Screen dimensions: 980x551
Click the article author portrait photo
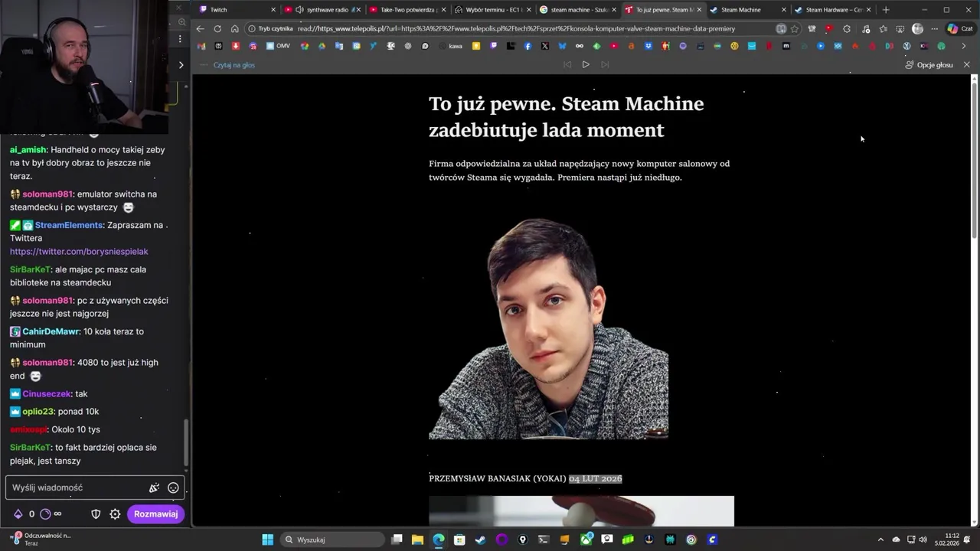548,329
